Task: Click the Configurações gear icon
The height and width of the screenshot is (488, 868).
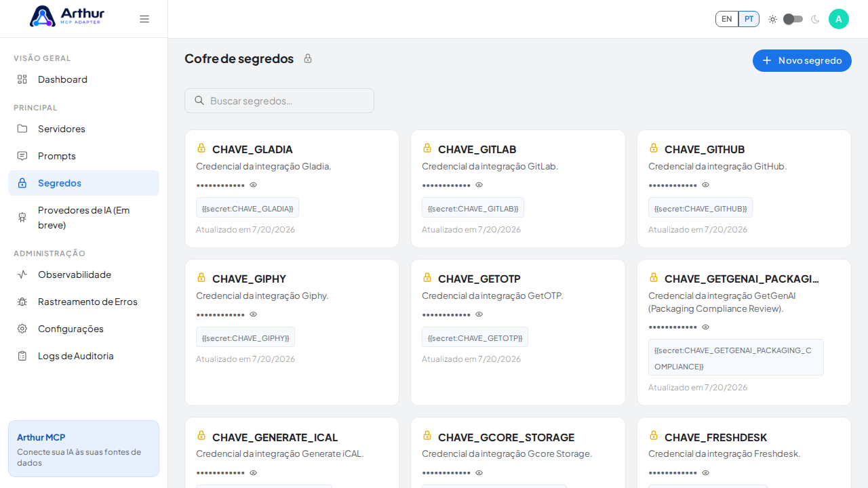Action: (22, 329)
